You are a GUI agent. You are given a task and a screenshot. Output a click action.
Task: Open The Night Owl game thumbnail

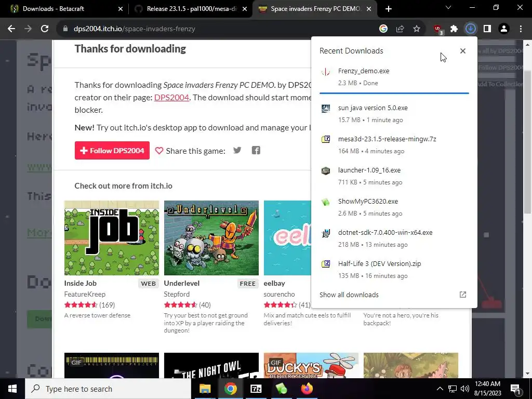pos(211,365)
